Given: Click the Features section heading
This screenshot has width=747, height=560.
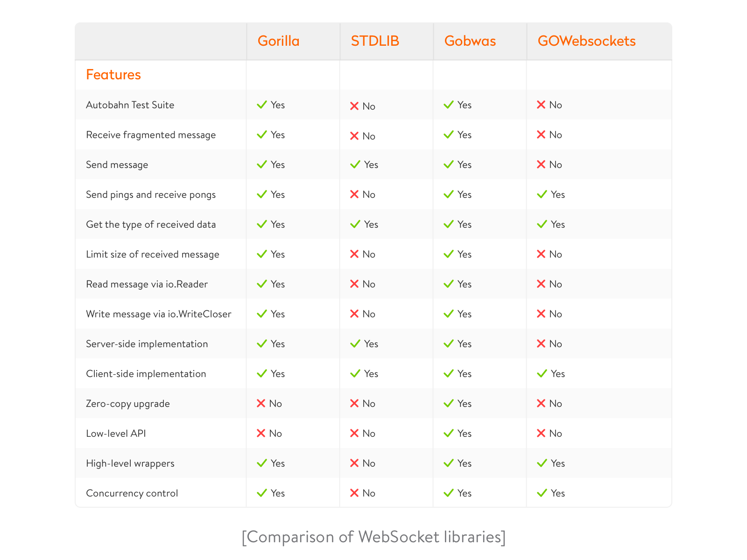Looking at the screenshot, I should tap(113, 75).
